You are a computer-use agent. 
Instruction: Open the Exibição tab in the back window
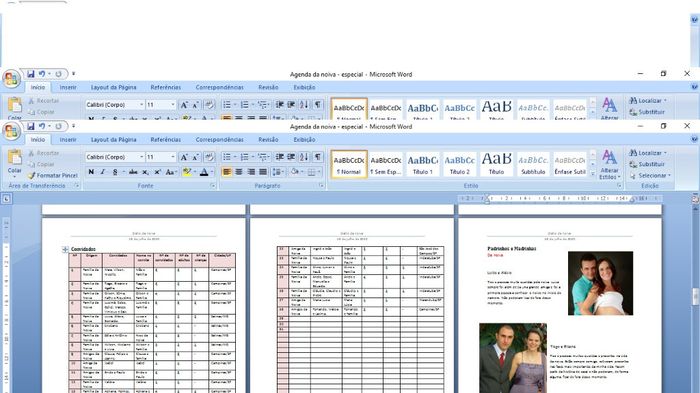coord(304,87)
